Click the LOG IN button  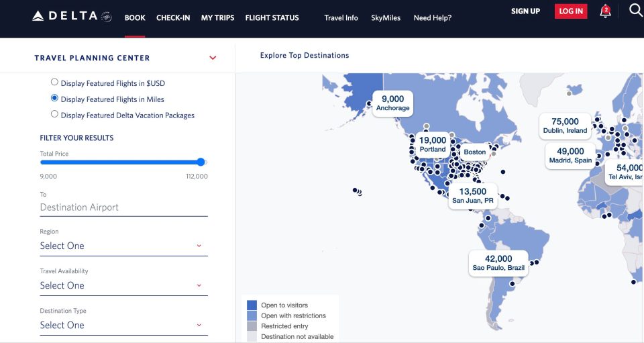(x=571, y=11)
